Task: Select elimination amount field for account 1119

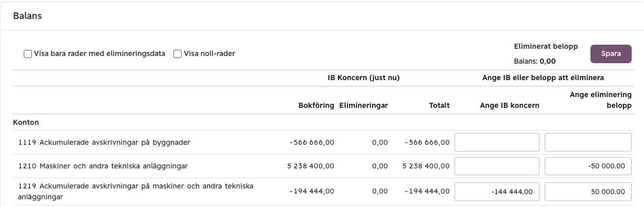Action: click(588, 142)
